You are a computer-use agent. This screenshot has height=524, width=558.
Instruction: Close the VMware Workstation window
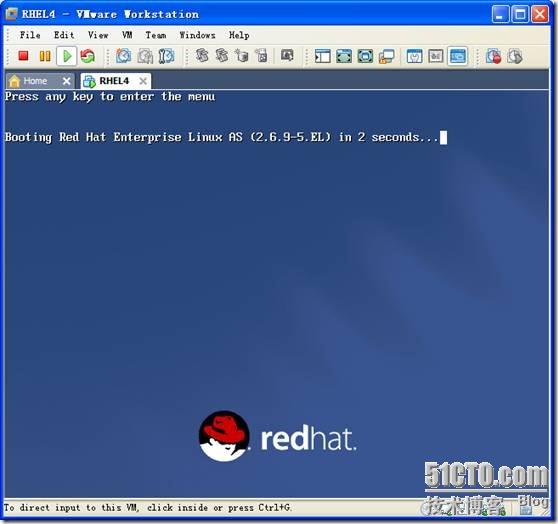[540, 14]
